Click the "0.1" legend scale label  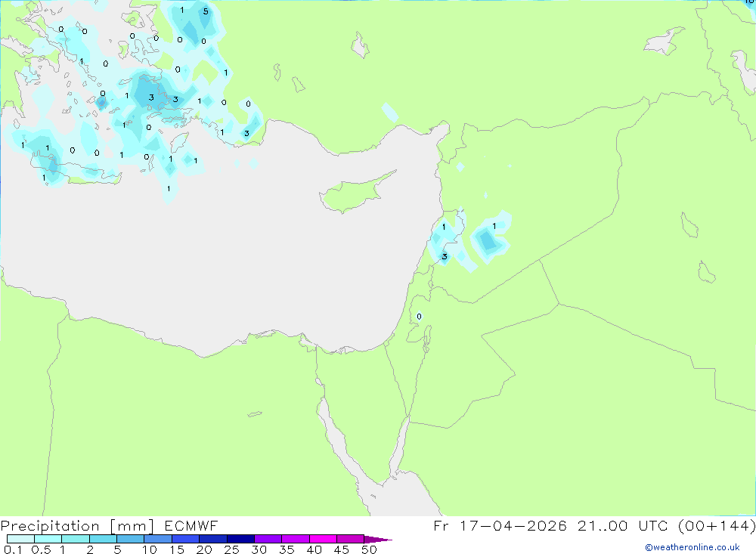13,549
